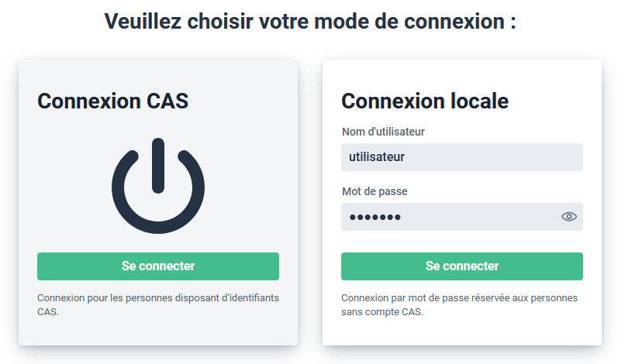Click the CAS identifiants description text
Image resolution: width=618 pixels, height=364 pixels.
158,304
